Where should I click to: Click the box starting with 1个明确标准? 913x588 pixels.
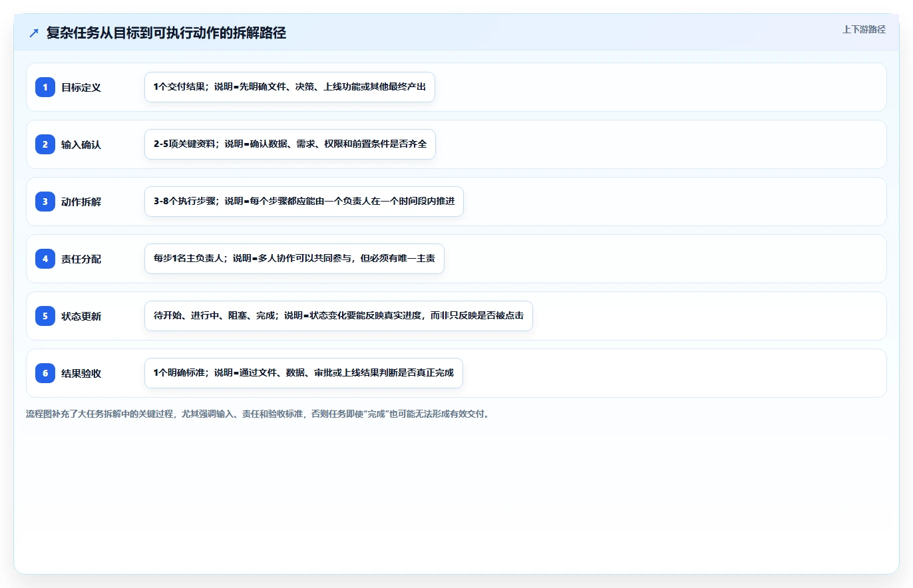click(x=303, y=373)
